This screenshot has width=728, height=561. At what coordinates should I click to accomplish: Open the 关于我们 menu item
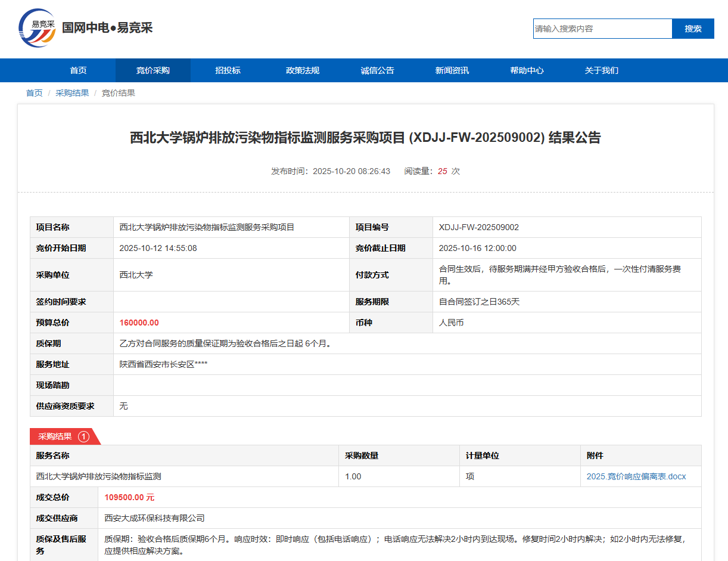pos(602,70)
